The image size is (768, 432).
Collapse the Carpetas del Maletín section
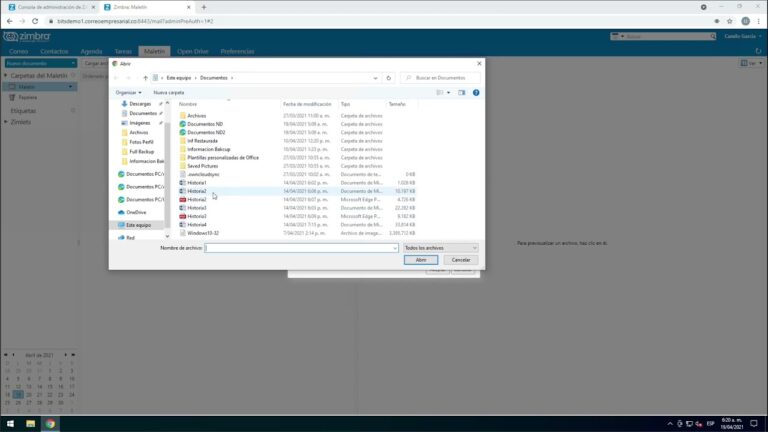pyautogui.click(x=6, y=75)
